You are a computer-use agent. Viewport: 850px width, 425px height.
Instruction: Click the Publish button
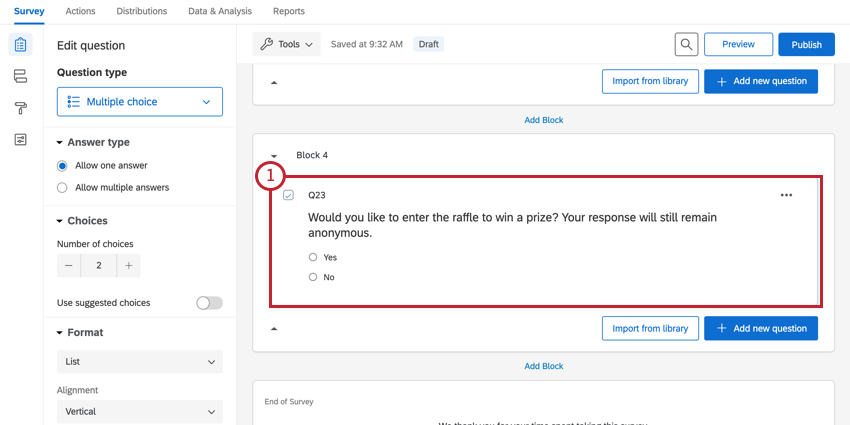click(806, 44)
